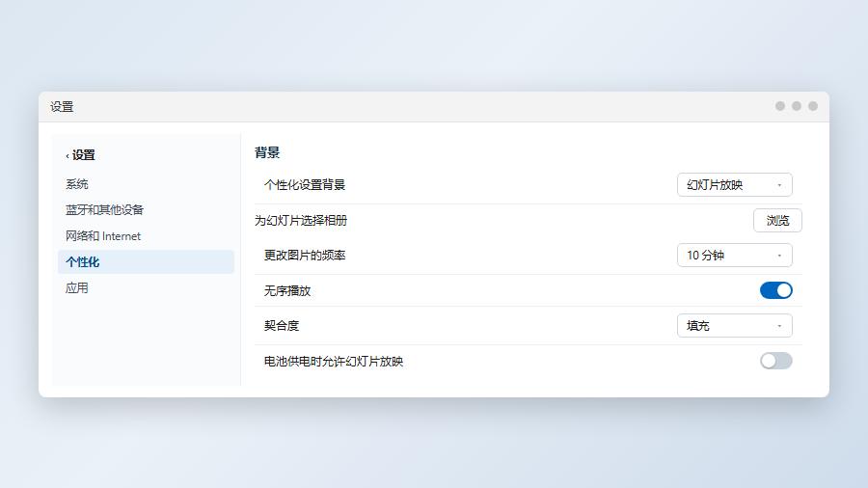Click the 为幻灯片选择相册 label
The height and width of the screenshot is (488, 868).
point(301,220)
